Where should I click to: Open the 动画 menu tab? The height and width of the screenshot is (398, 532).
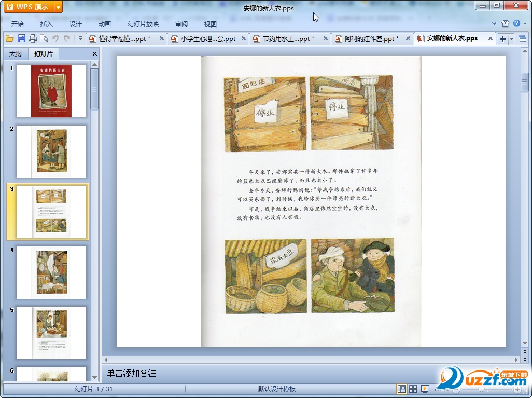point(105,24)
